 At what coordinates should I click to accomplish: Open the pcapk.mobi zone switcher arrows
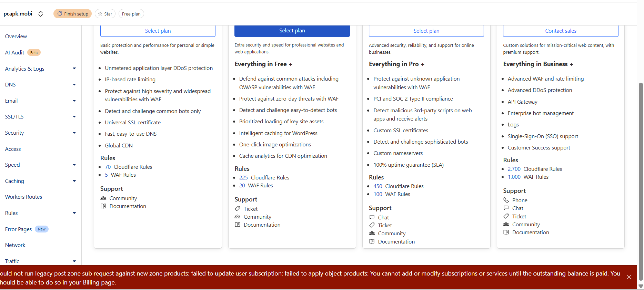pyautogui.click(x=41, y=14)
